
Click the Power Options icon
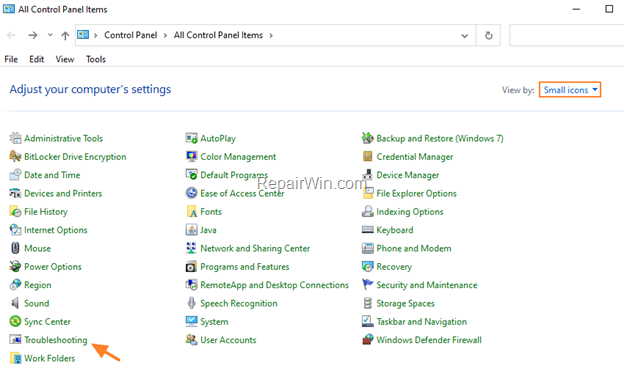(x=15, y=266)
